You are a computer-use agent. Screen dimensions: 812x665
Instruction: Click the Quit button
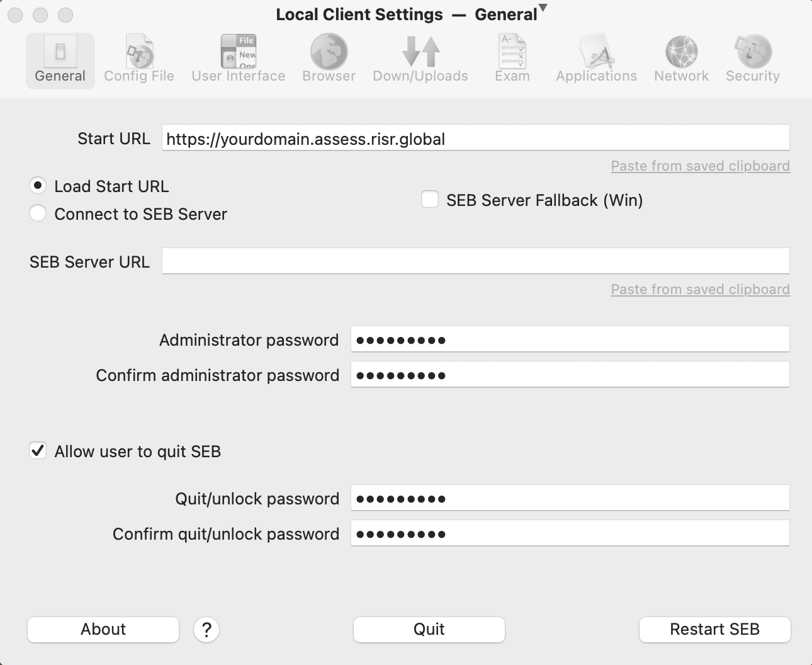point(429,629)
